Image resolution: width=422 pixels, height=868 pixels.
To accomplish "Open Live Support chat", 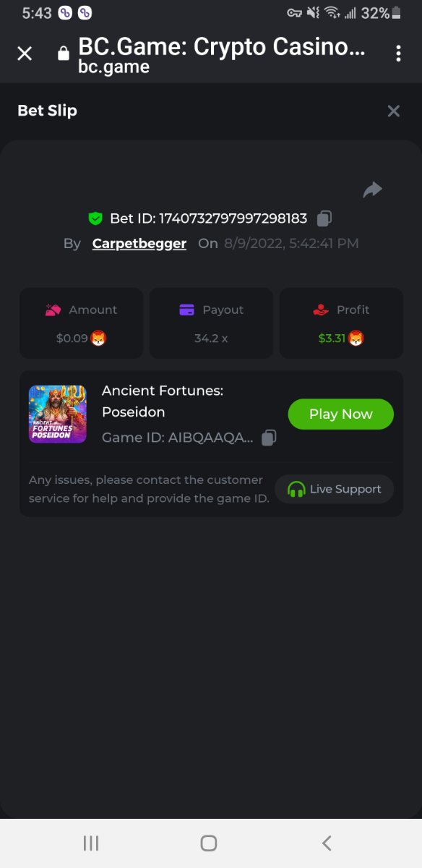I will (x=335, y=489).
